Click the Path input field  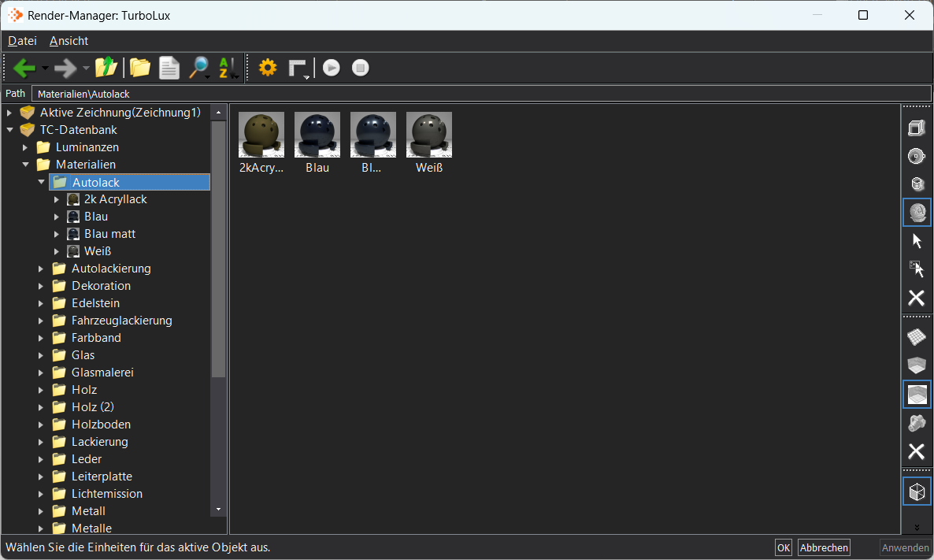click(481, 94)
